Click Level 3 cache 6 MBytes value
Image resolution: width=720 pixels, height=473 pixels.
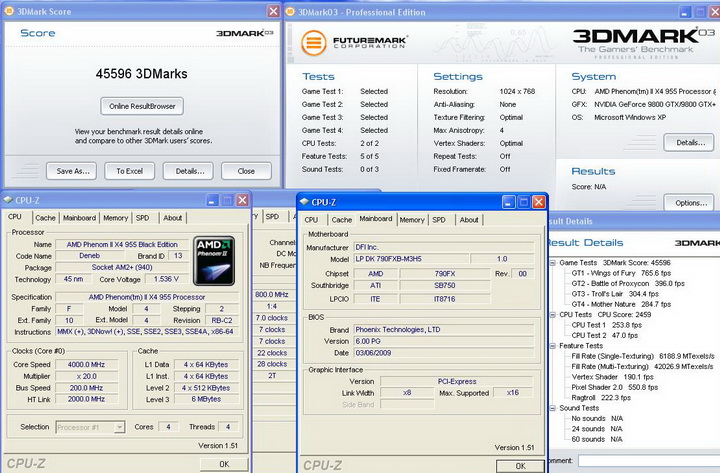206,399
